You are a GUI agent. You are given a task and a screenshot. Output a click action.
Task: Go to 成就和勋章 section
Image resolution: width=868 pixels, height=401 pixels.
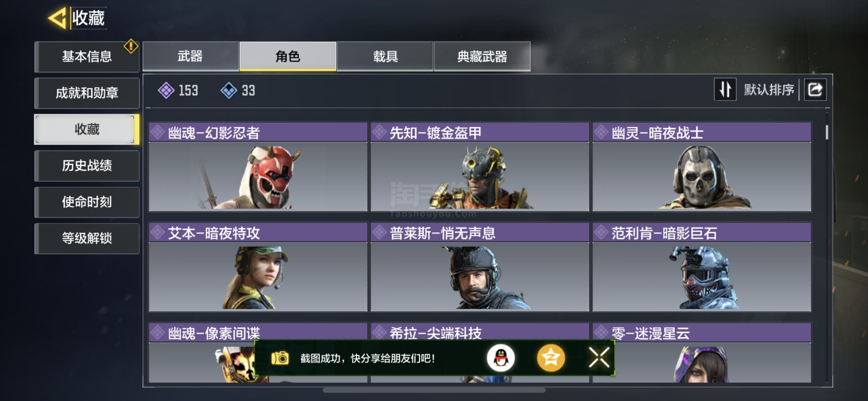pos(87,93)
